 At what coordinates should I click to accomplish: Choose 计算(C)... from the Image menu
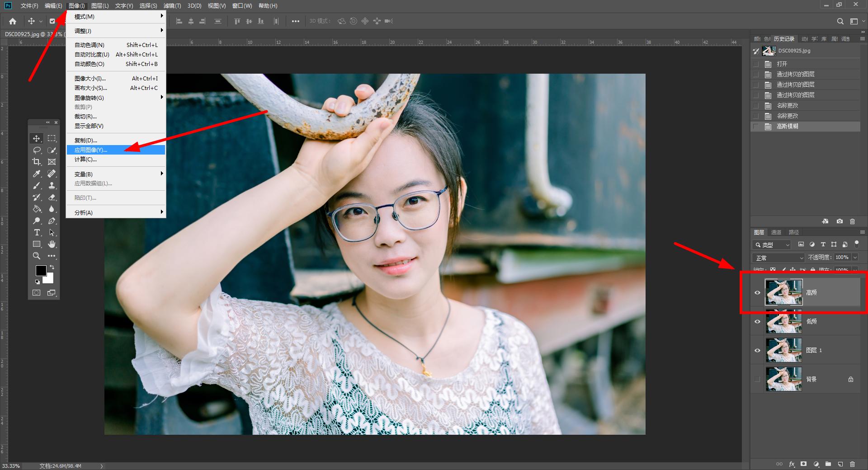click(116, 159)
